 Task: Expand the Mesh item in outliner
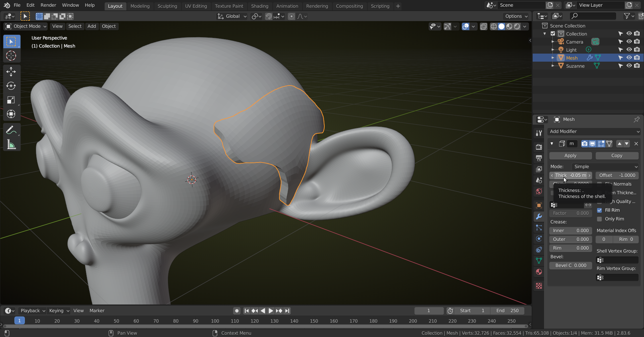(553, 58)
